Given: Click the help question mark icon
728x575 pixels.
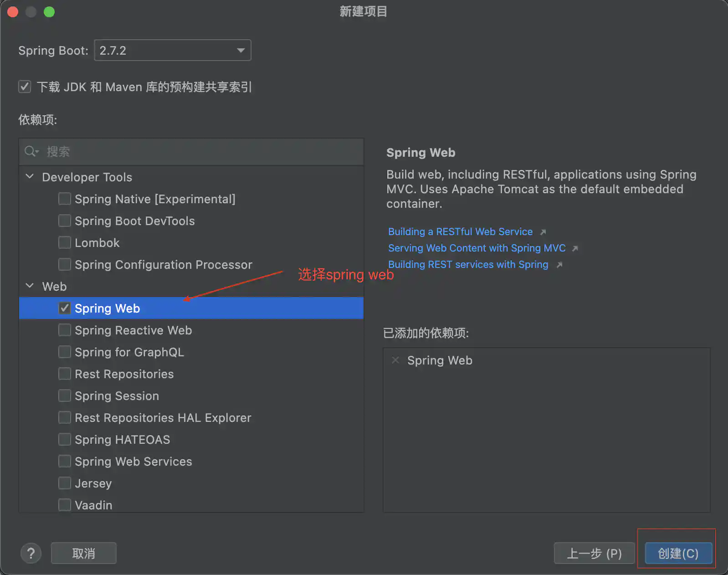Looking at the screenshot, I should [x=31, y=554].
